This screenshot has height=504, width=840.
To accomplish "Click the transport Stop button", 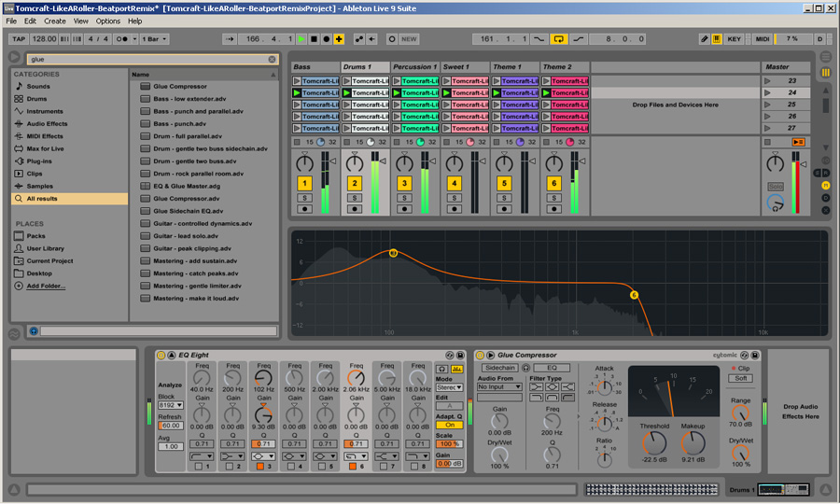I will click(x=314, y=39).
